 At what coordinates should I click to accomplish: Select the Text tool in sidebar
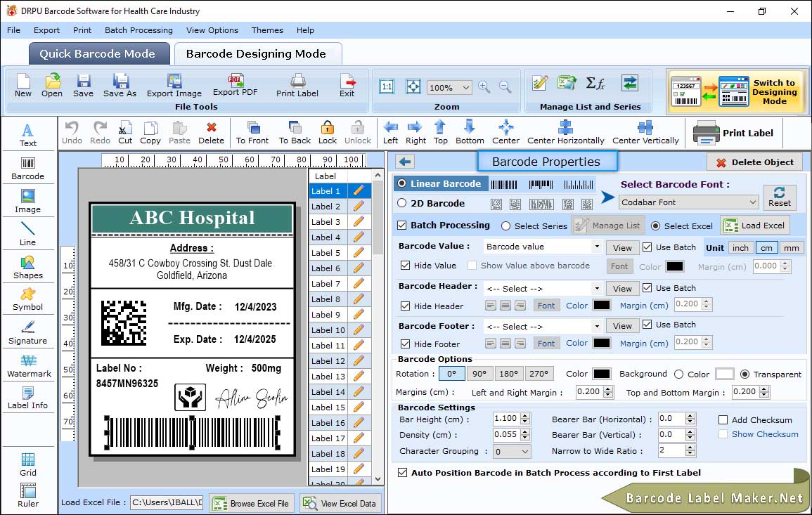click(x=28, y=136)
